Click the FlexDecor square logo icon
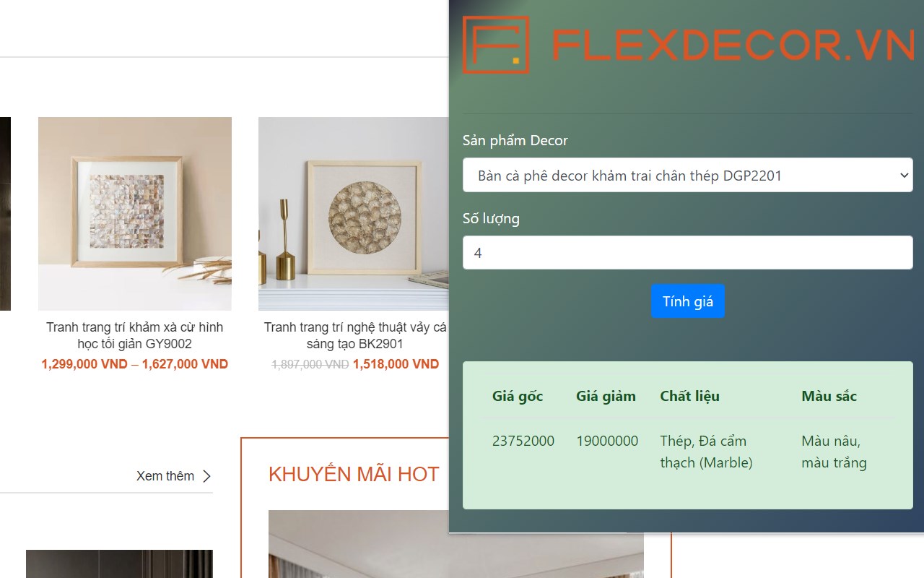 pyautogui.click(x=496, y=45)
